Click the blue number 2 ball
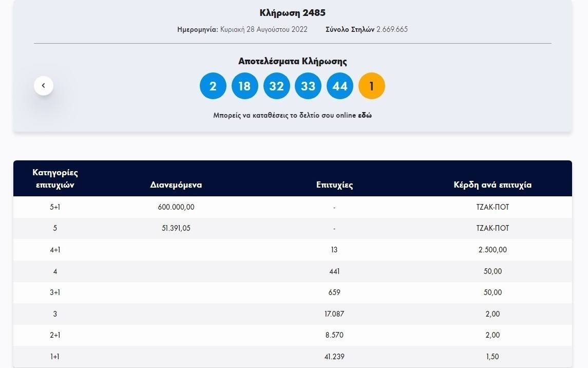588x368 pixels. click(x=213, y=86)
